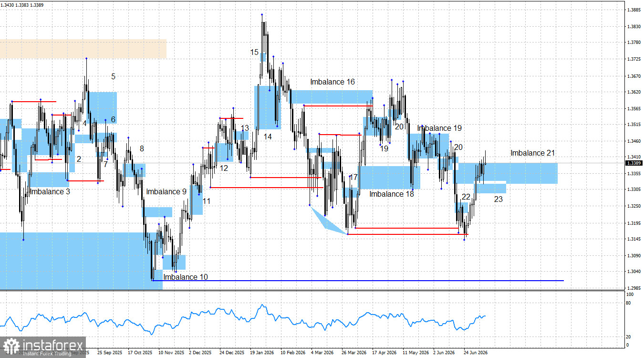Select the 1.3830 price axis label
The height and width of the screenshot is (358, 644).
point(634,26)
